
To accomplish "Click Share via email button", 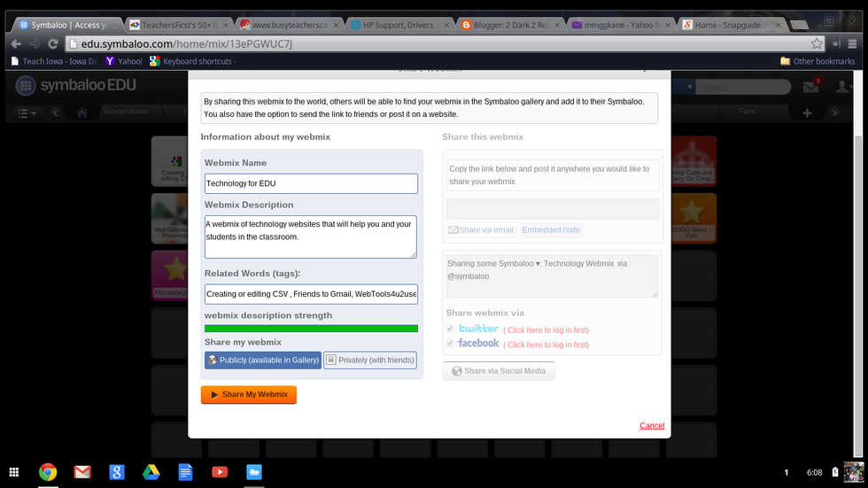I will (x=480, y=229).
